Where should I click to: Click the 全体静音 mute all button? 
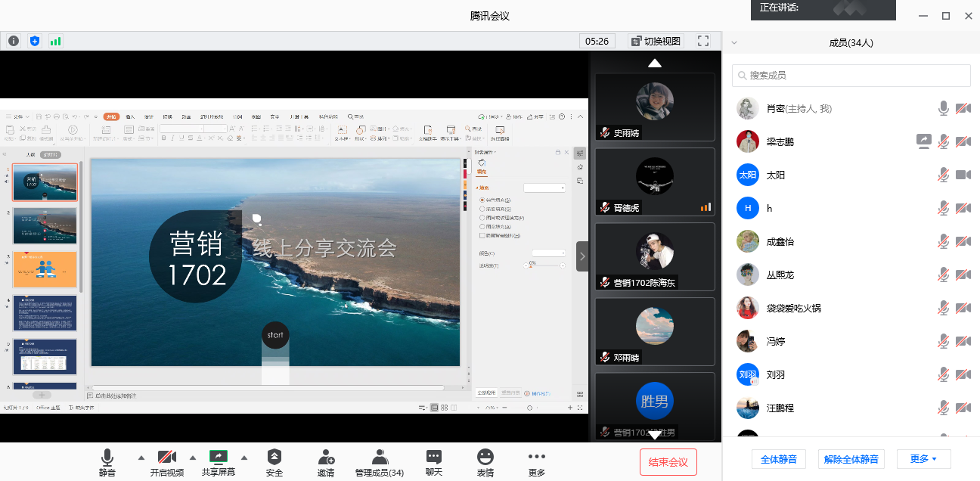pyautogui.click(x=778, y=459)
